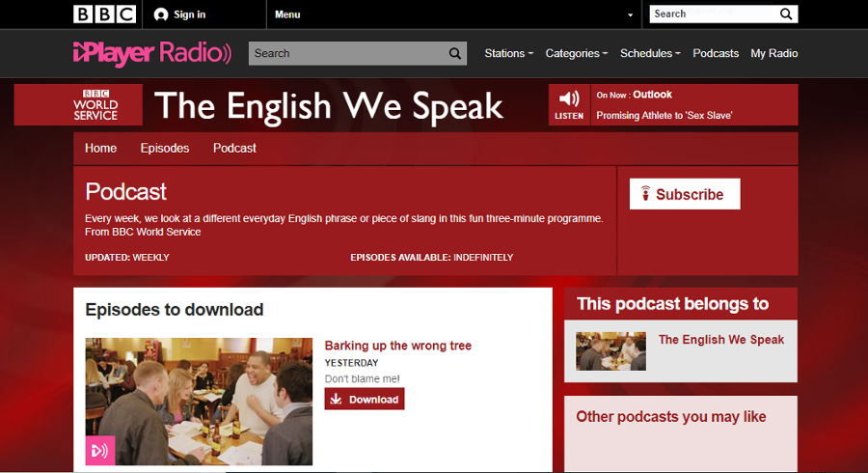Open 'Barking up the wrong tree' episode
The width and height of the screenshot is (868, 473).
point(398,346)
